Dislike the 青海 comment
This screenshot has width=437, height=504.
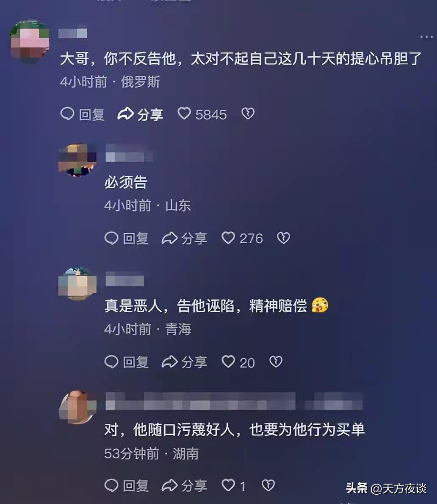coord(276,362)
